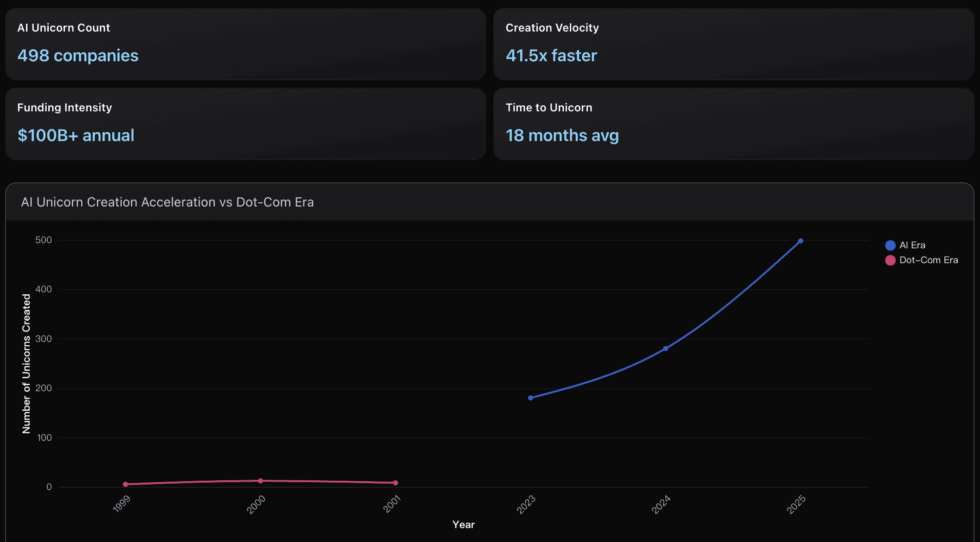The image size is (980, 542).
Task: Click the blue AI Era legend marker
Action: [890, 245]
